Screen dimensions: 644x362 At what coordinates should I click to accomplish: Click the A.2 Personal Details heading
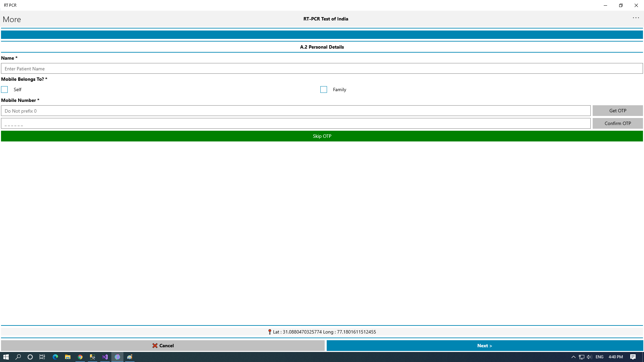[x=322, y=47]
